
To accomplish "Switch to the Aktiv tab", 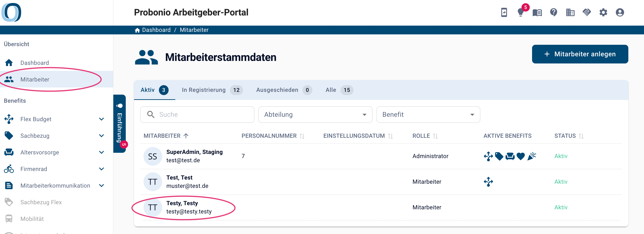I will (155, 90).
